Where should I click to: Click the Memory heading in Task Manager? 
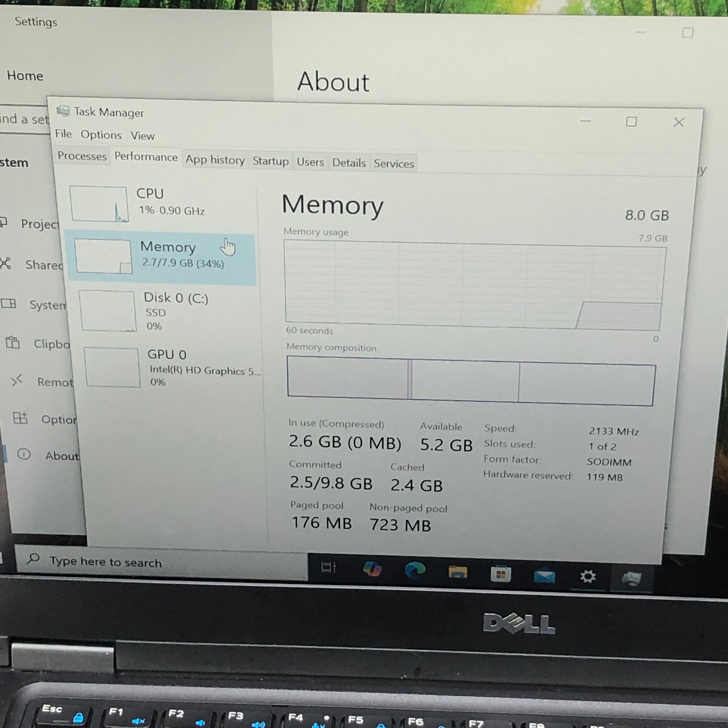[x=332, y=205]
